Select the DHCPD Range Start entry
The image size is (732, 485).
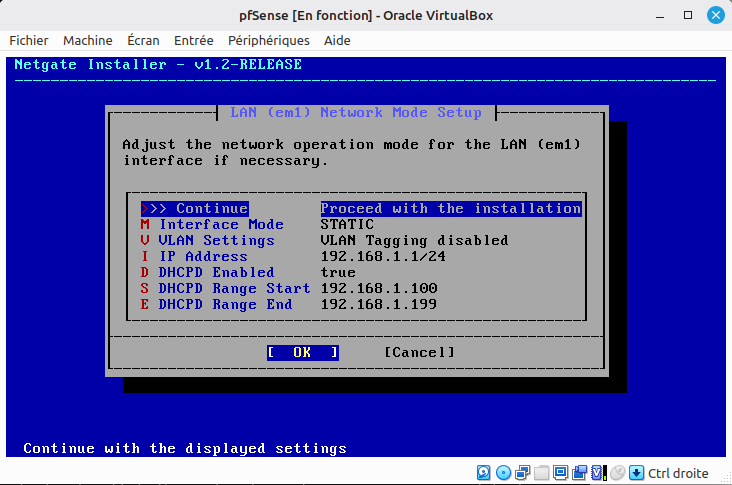point(225,288)
